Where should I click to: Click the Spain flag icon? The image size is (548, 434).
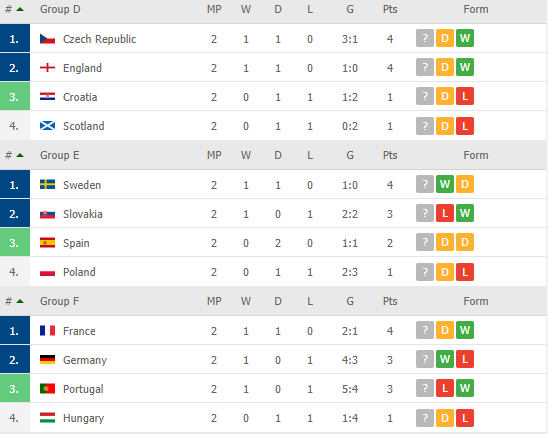tap(47, 243)
